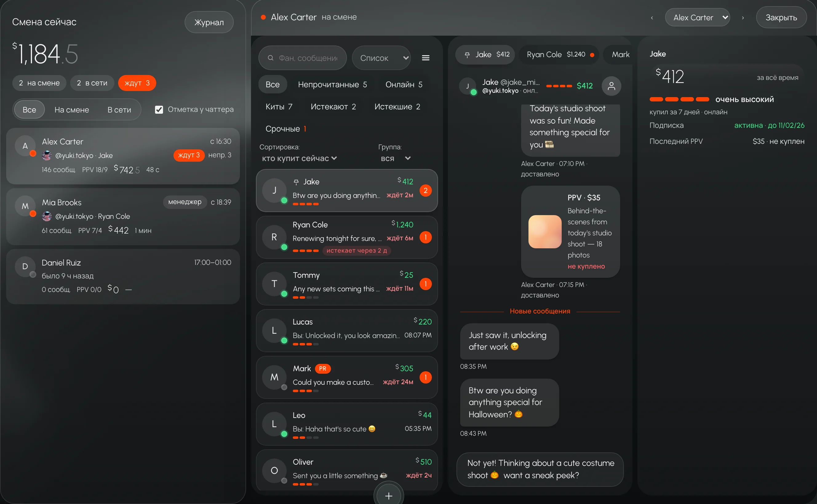This screenshot has height=504, width=817.
Task: Open the Список view dropdown
Action: click(381, 58)
